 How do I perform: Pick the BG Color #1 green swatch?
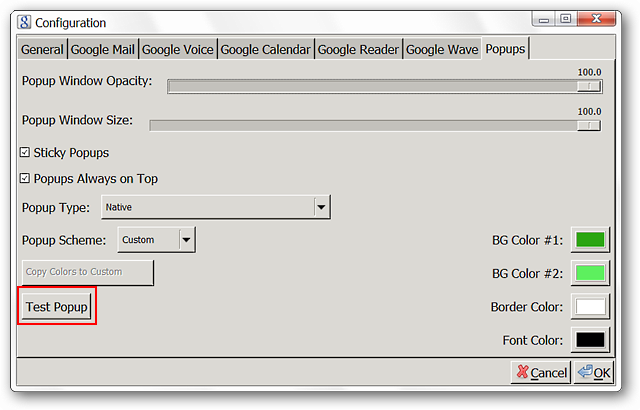click(590, 240)
